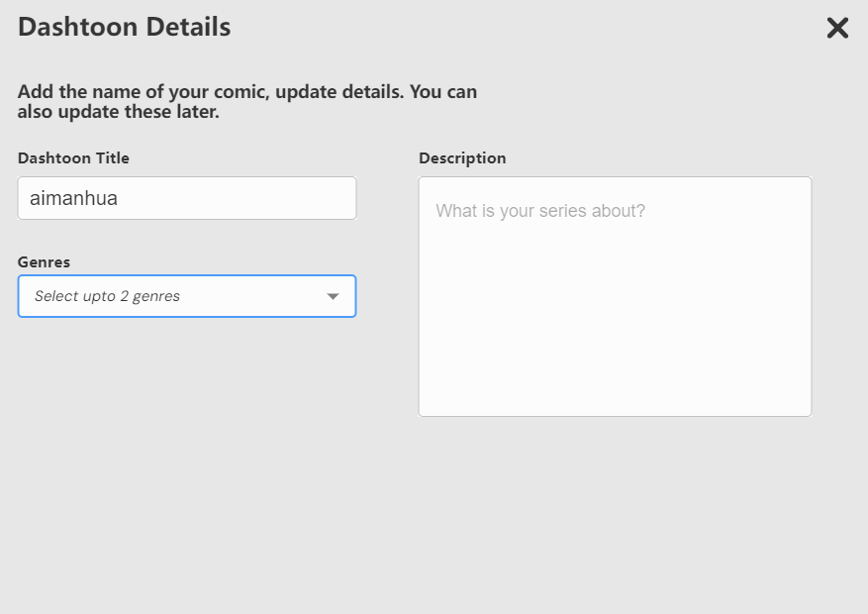Click the Description label

pyautogui.click(x=462, y=158)
